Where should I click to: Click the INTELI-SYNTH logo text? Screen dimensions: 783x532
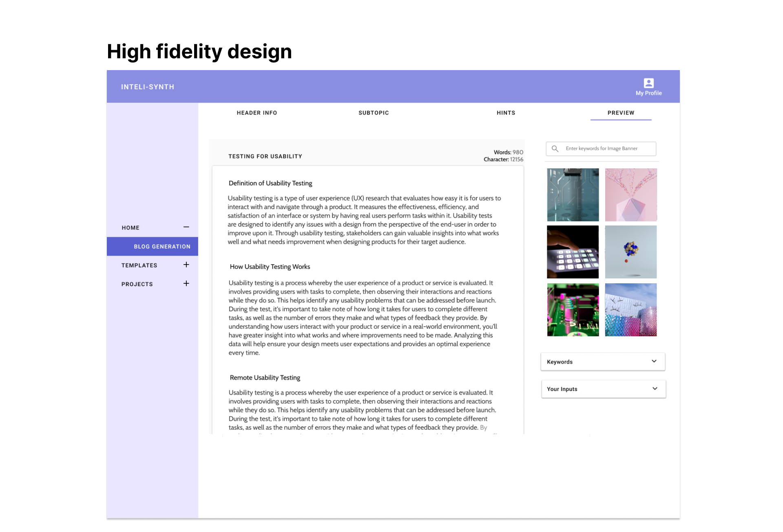pos(148,86)
